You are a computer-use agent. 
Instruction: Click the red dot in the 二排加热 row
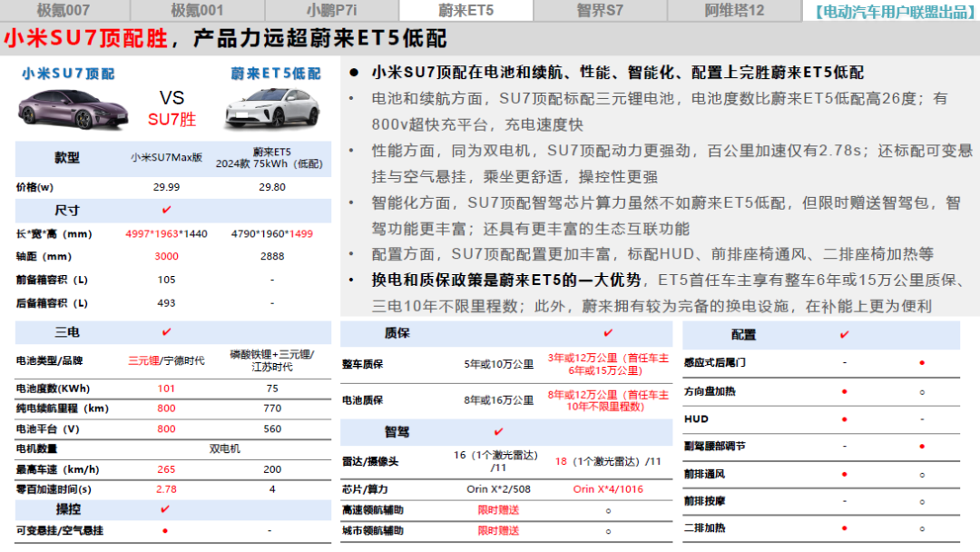click(845, 528)
